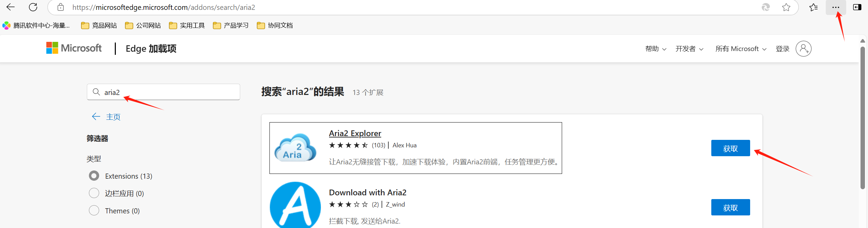Select the 边栏应用 (0) radio filter
The height and width of the screenshot is (228, 868).
[x=94, y=193]
